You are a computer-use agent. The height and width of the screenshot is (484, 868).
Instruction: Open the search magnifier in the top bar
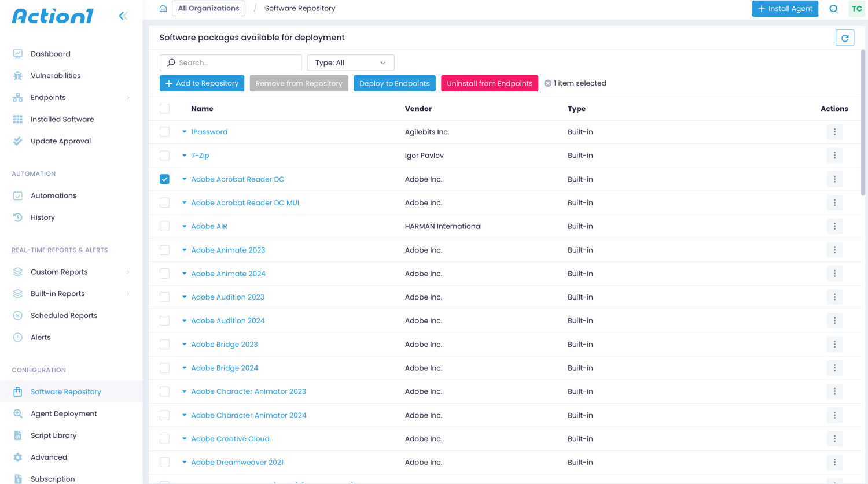coord(833,9)
